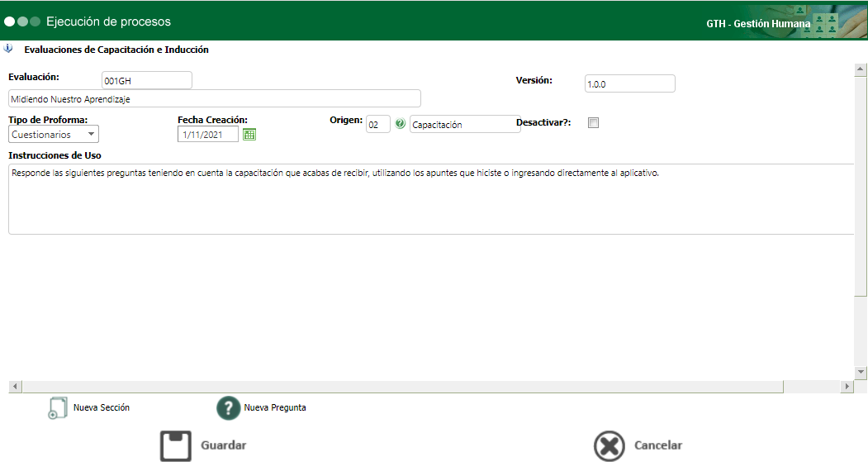Click the Tipo de Proforma label
The image size is (868, 471).
tap(48, 120)
